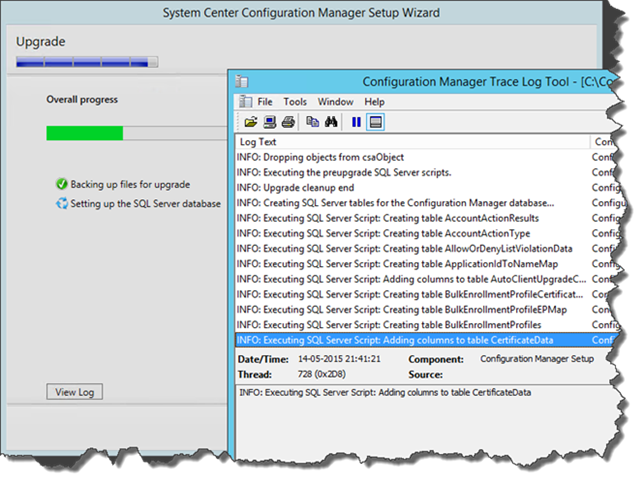Open the Window menu
The width and height of the screenshot is (644, 483).
[335, 102]
